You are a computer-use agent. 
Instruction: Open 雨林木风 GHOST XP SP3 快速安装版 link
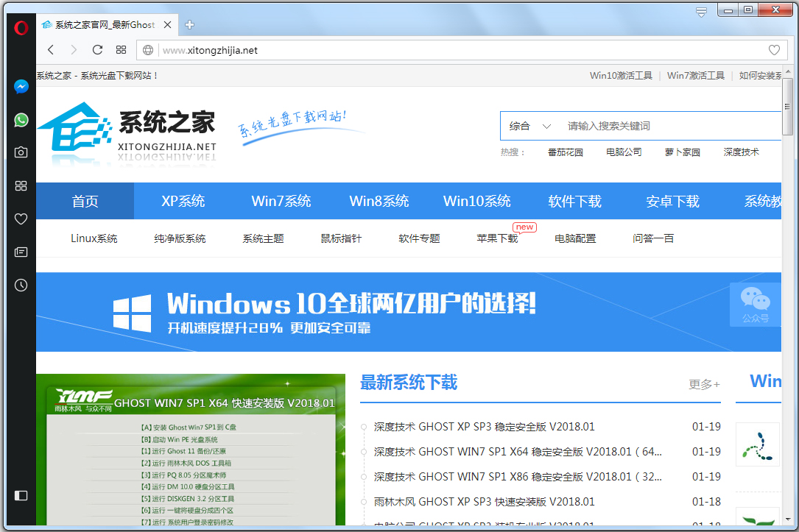point(484,501)
